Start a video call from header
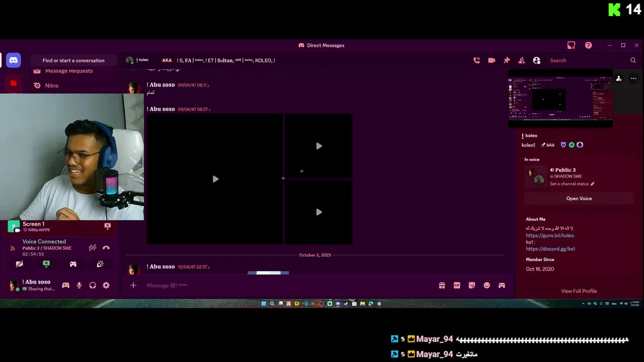 pos(492,60)
